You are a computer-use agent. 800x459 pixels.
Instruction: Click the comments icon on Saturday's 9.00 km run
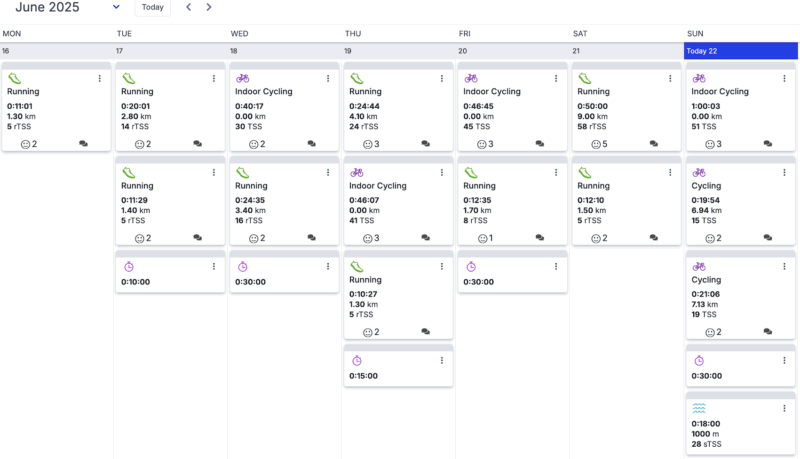pos(654,144)
